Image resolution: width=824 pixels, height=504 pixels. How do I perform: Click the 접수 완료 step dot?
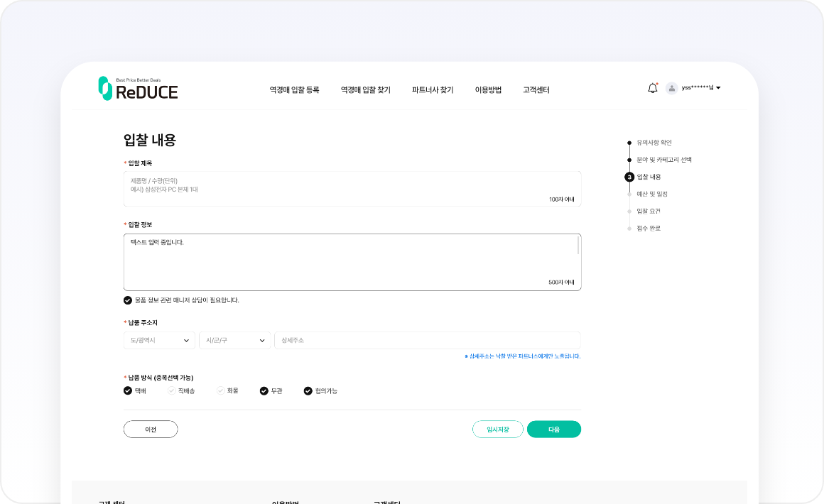coord(629,229)
